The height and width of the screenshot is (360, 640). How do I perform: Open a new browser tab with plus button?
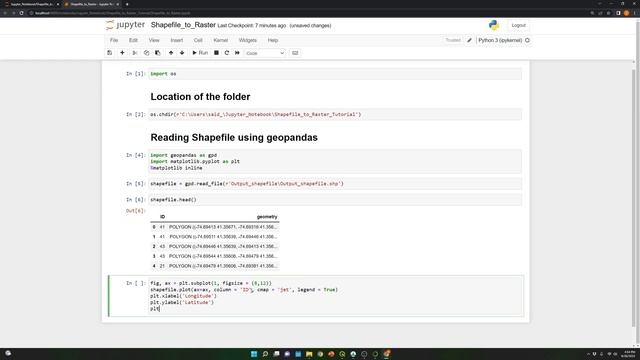127,4
